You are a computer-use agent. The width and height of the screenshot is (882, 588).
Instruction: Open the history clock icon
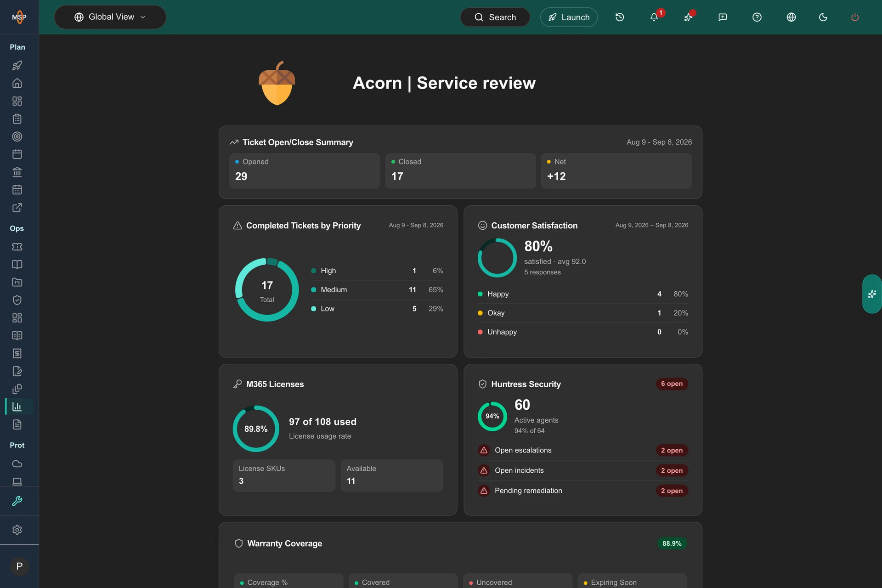click(x=620, y=17)
